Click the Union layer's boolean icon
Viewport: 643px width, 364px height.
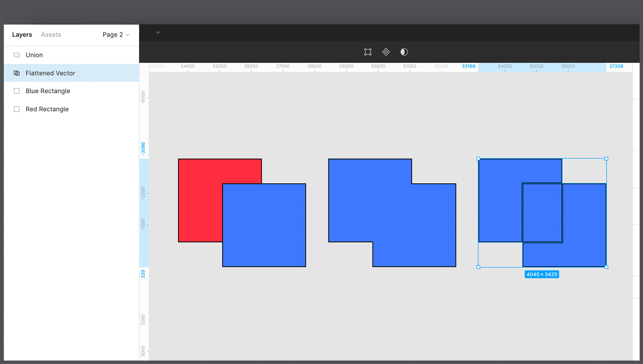click(16, 55)
